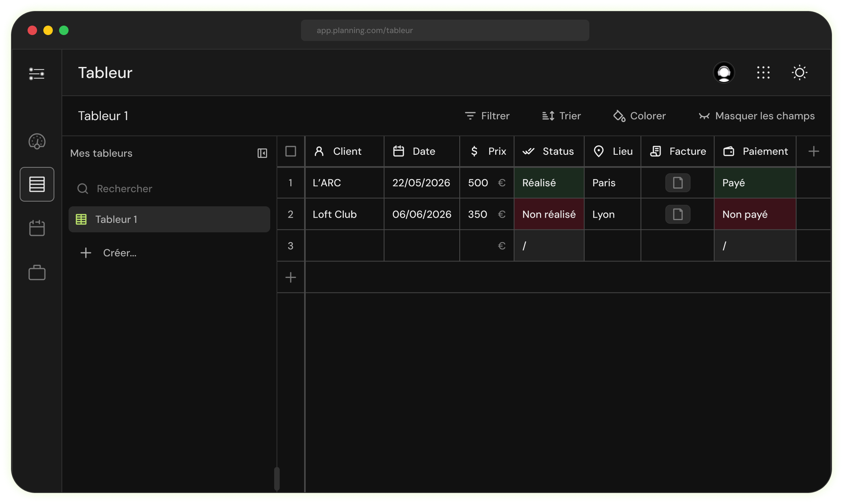Click the Mes tableurs label

(101, 153)
